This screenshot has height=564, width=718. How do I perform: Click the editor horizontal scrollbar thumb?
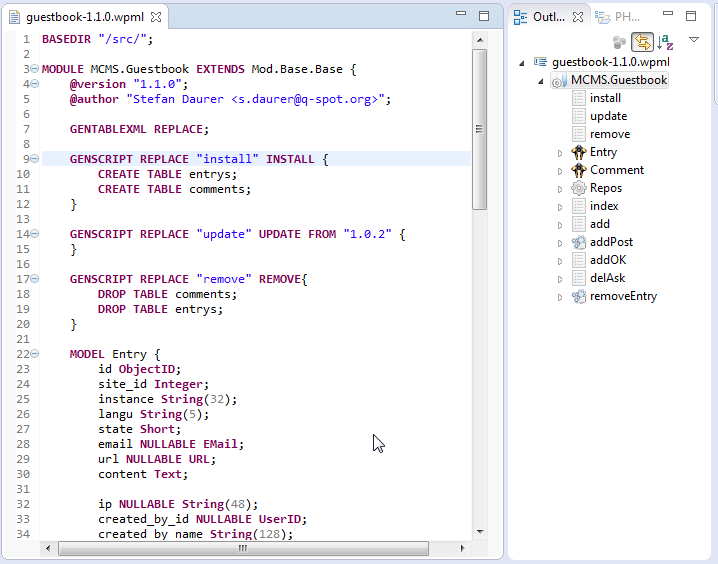(243, 549)
